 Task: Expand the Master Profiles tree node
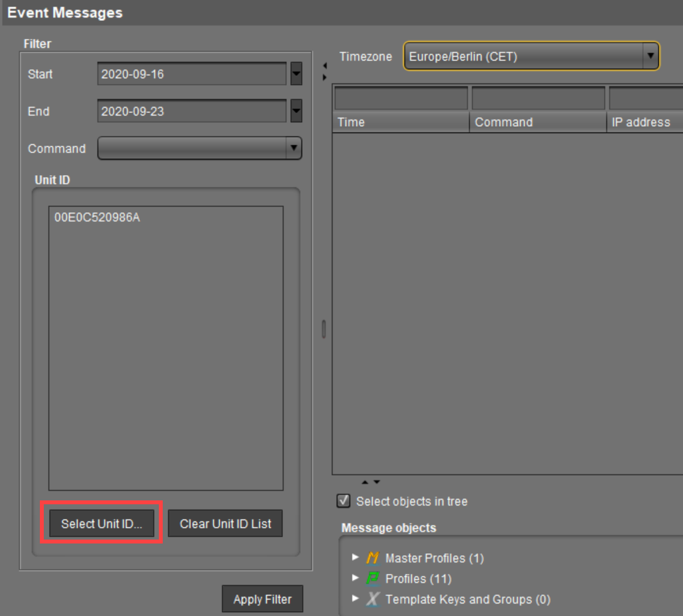click(355, 557)
